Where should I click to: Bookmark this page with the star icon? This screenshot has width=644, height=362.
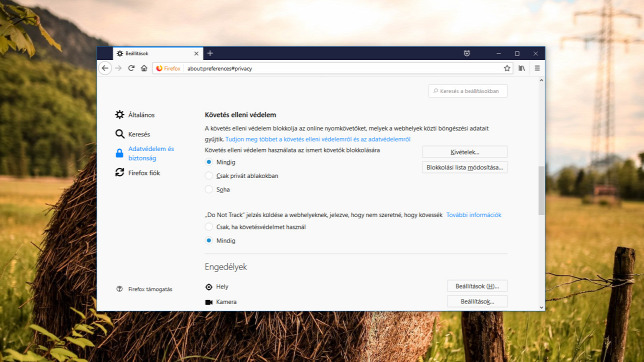[507, 68]
